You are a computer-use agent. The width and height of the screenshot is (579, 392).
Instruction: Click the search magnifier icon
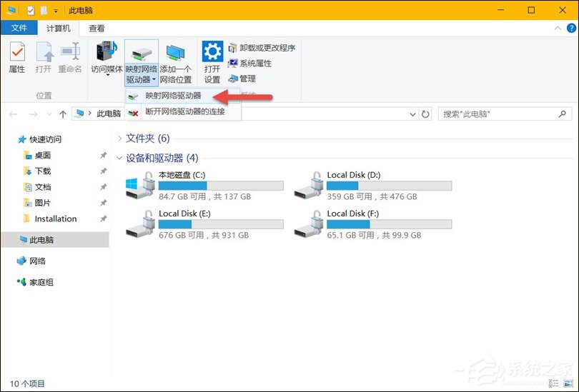click(x=562, y=114)
